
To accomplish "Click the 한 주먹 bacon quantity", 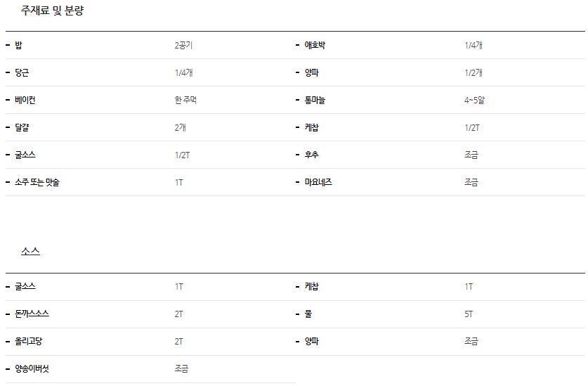I will pos(185,100).
